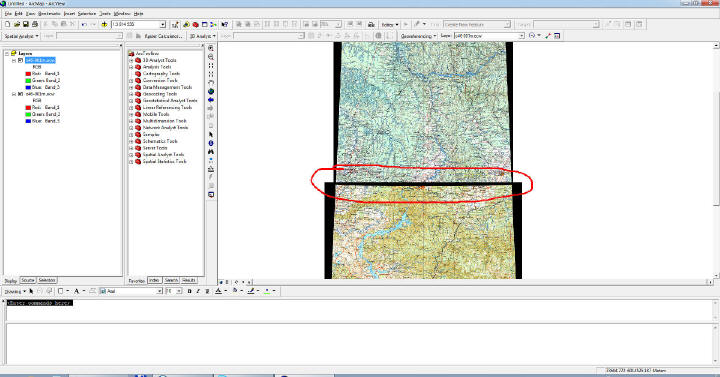720x377 pixels.
Task: Pick the Select Elements arrow tool
Action: [211, 135]
